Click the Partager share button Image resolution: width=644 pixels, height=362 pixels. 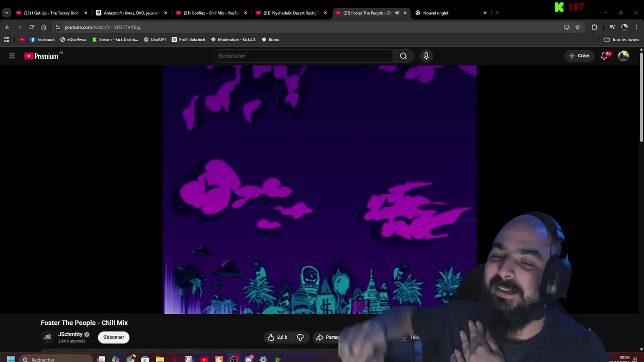coord(328,337)
